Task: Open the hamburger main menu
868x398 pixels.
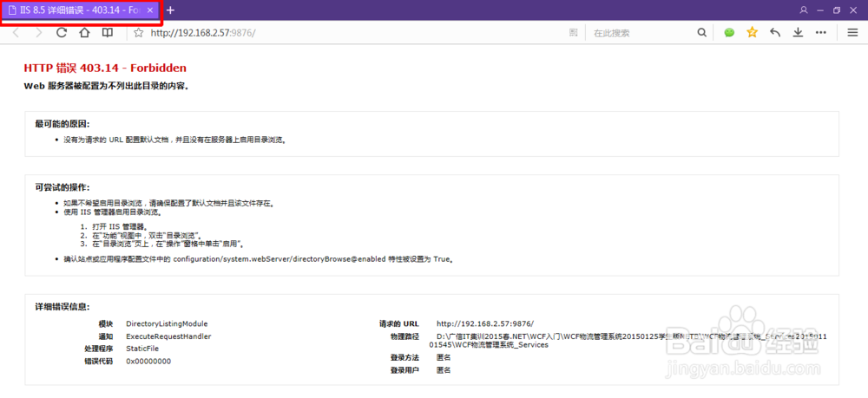Action: pos(853,33)
